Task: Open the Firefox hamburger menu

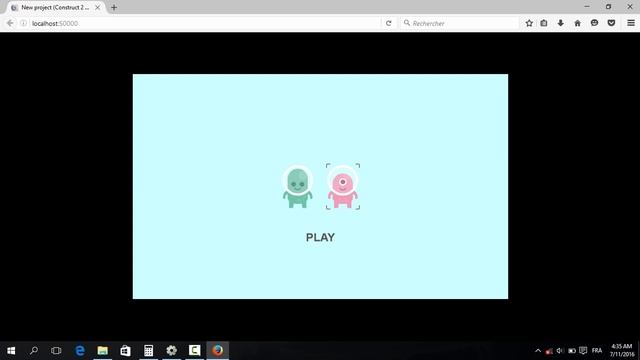Action: (631, 23)
